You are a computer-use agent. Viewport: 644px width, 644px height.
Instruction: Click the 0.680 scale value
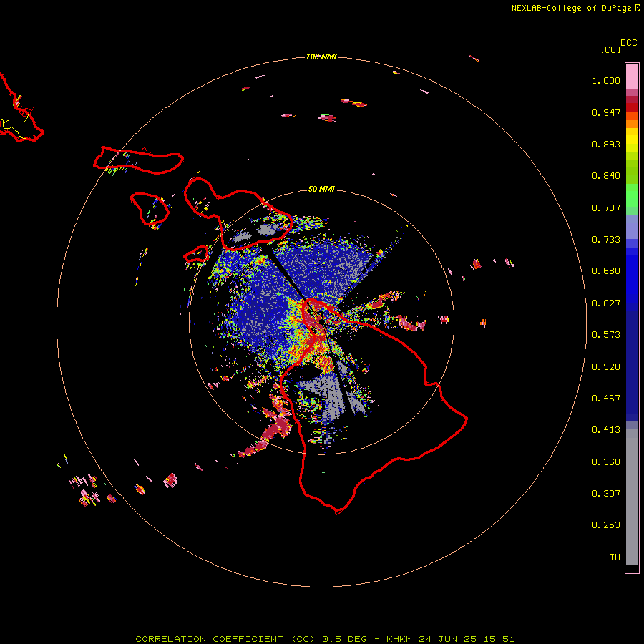click(x=606, y=271)
